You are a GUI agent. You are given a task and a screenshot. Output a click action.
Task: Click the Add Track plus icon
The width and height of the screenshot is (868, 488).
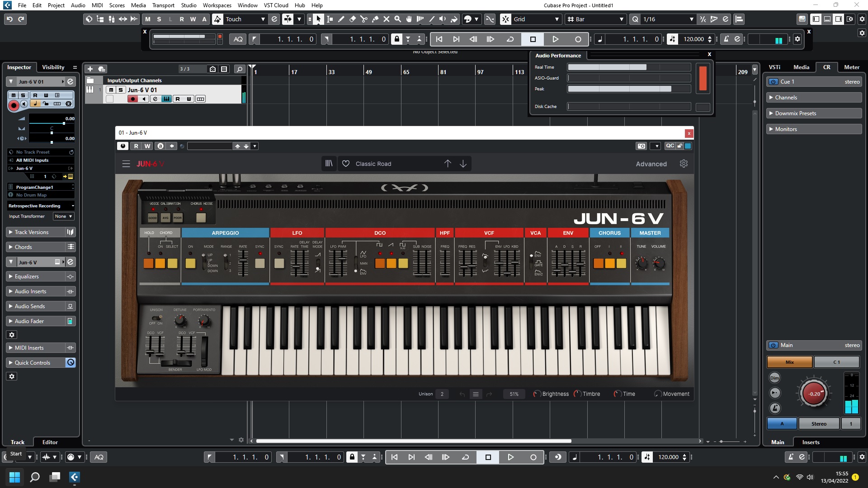coord(90,69)
